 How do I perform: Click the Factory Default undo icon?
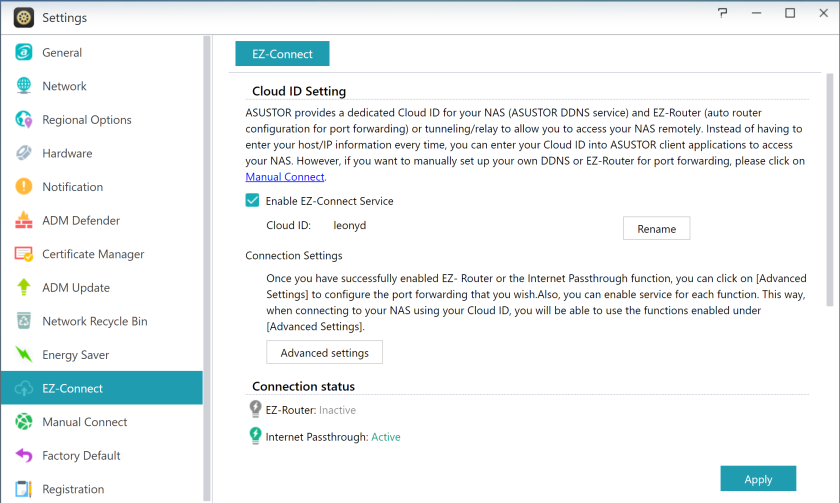pyautogui.click(x=24, y=455)
